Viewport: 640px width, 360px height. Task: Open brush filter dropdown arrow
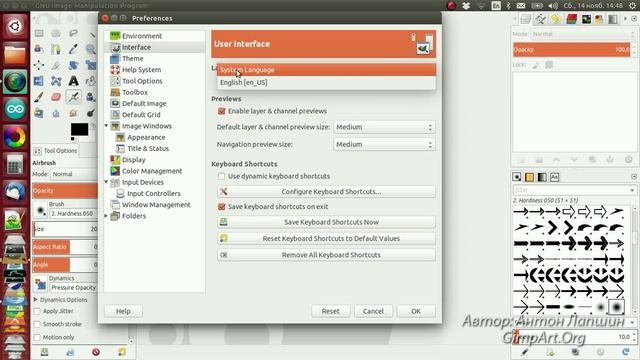632,190
